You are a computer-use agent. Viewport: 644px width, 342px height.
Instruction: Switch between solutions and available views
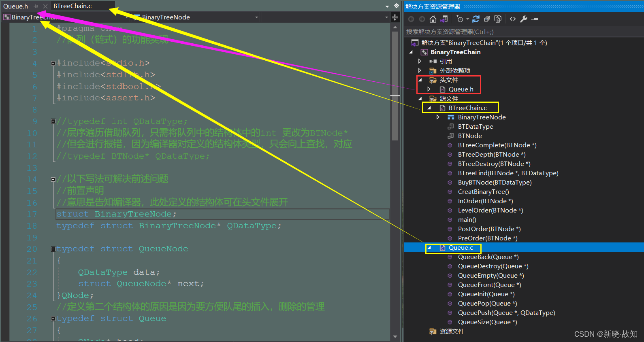[444, 19]
